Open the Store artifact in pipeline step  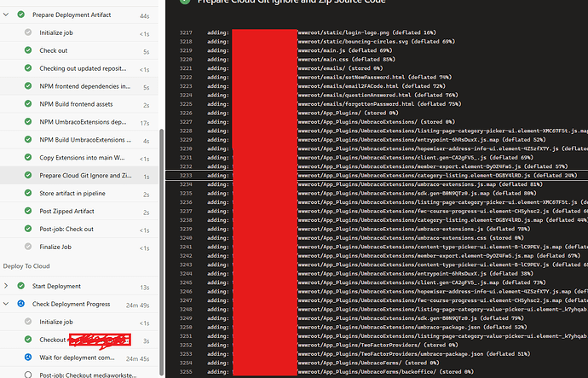coord(78,193)
